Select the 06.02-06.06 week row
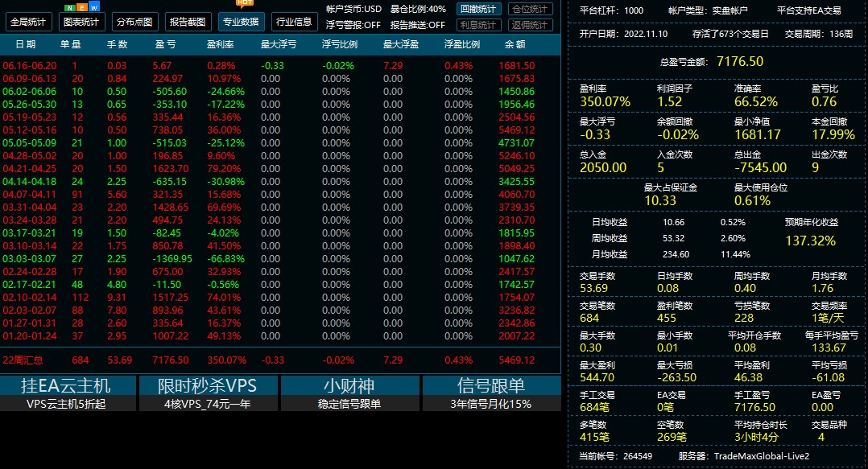The height and width of the screenshot is (469, 868). click(x=280, y=91)
